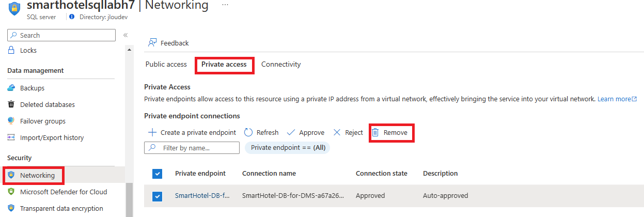Switch to the Private access tab

click(x=224, y=65)
